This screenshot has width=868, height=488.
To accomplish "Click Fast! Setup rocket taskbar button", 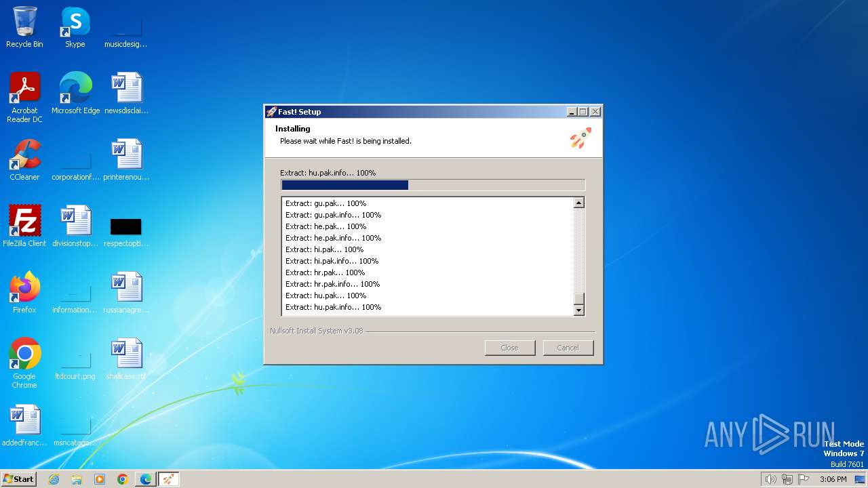I will (169, 479).
